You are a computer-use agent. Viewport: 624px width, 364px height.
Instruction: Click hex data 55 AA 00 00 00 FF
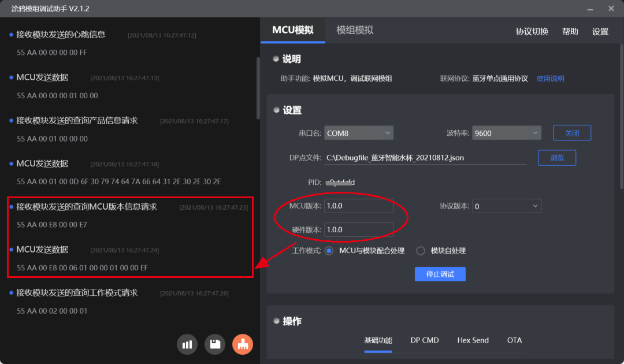52,53
